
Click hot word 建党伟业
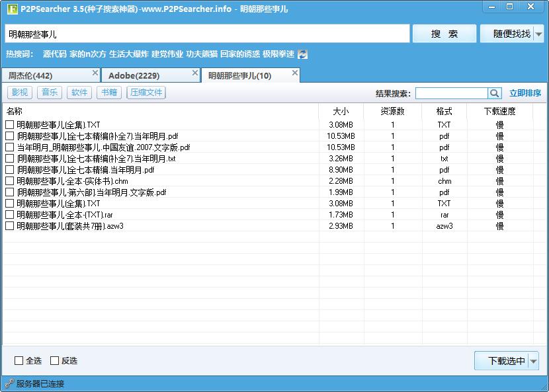coord(167,54)
